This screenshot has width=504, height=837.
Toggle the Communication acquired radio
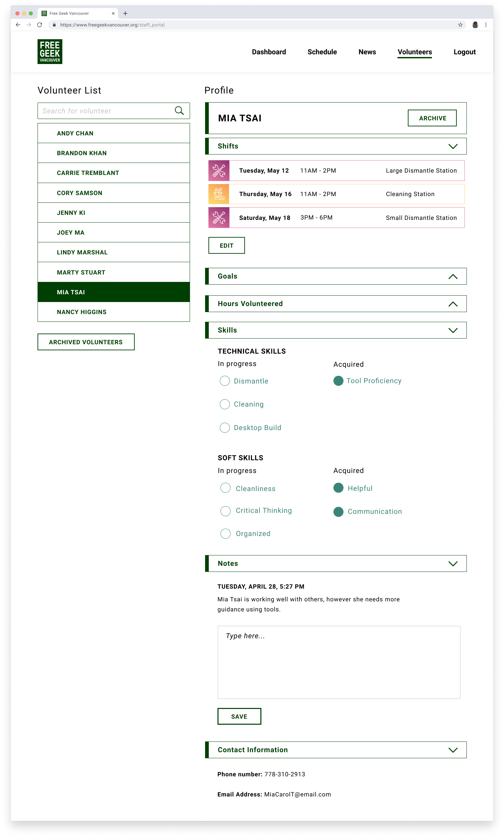pos(338,512)
